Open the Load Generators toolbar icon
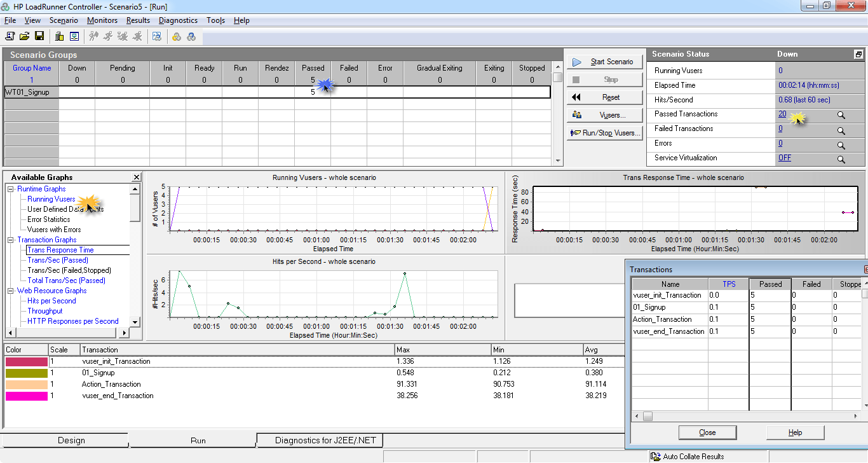Image resolution: width=868 pixels, height=463 pixels. (59, 36)
